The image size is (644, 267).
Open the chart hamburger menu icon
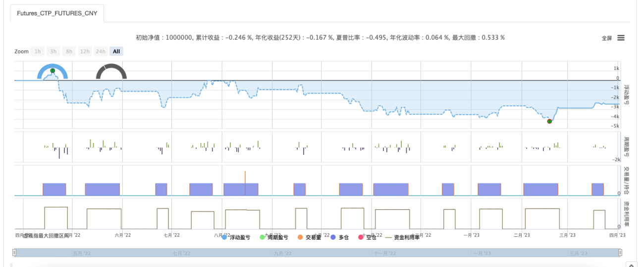click(x=621, y=38)
